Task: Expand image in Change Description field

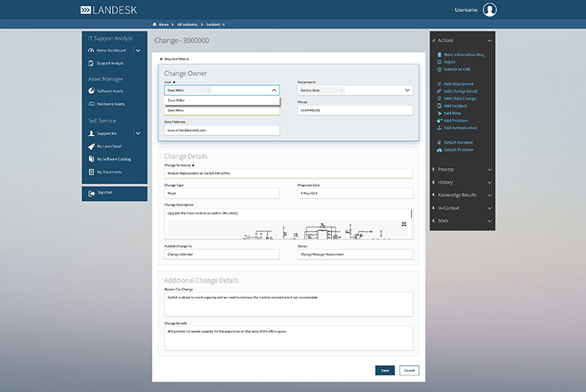Action: click(404, 224)
